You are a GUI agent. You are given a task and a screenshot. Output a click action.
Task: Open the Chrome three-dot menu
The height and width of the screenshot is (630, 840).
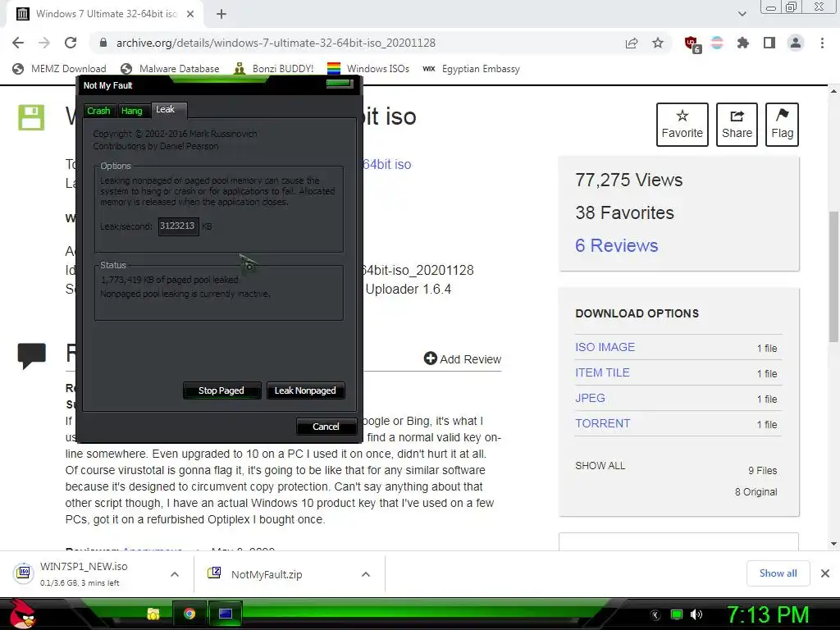pos(822,43)
